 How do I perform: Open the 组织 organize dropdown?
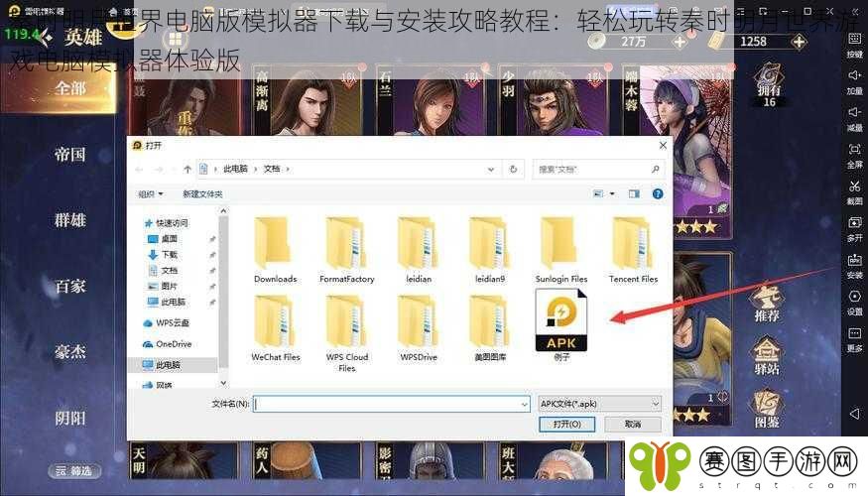[151, 194]
